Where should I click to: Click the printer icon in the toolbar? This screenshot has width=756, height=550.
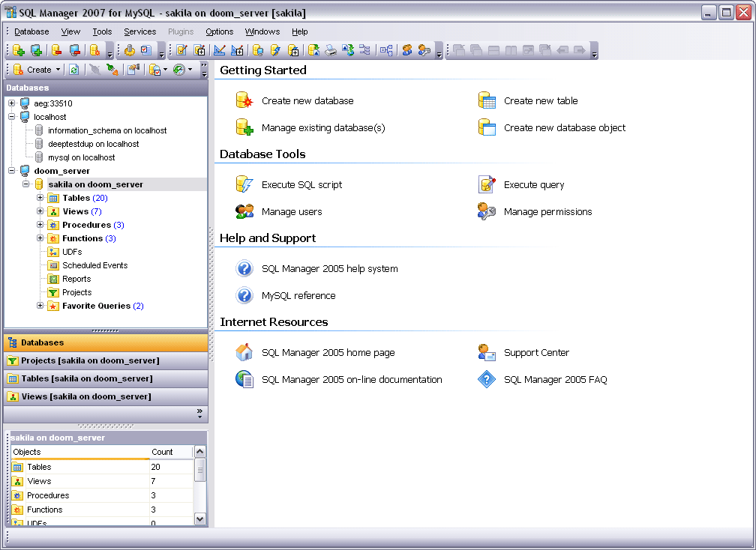[x=331, y=50]
